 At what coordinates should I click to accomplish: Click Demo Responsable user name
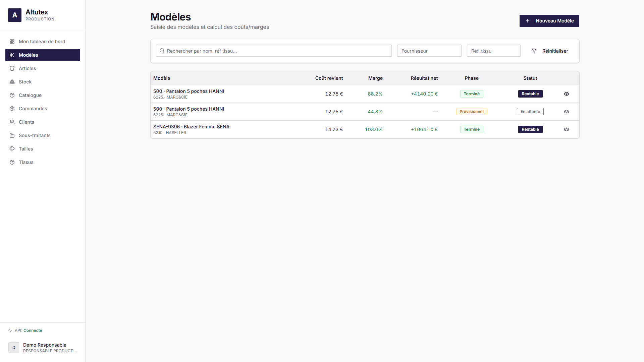point(45,345)
